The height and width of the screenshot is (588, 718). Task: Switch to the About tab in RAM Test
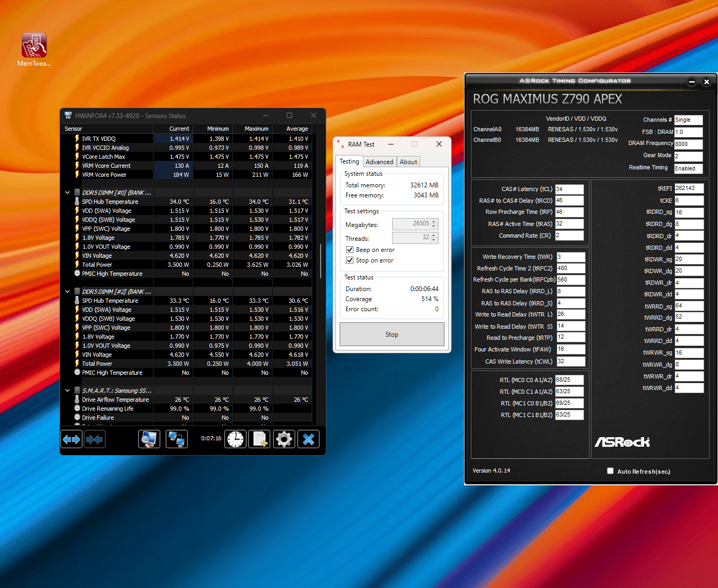(408, 162)
